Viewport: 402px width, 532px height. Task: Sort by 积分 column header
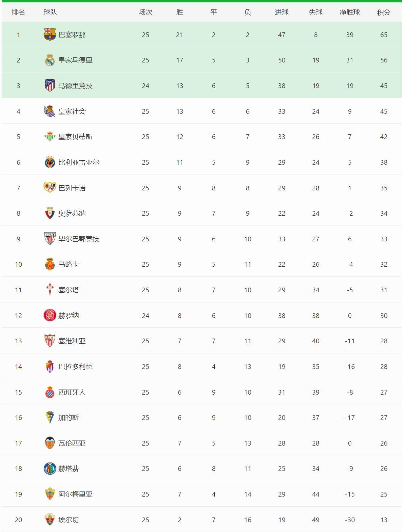click(x=384, y=12)
